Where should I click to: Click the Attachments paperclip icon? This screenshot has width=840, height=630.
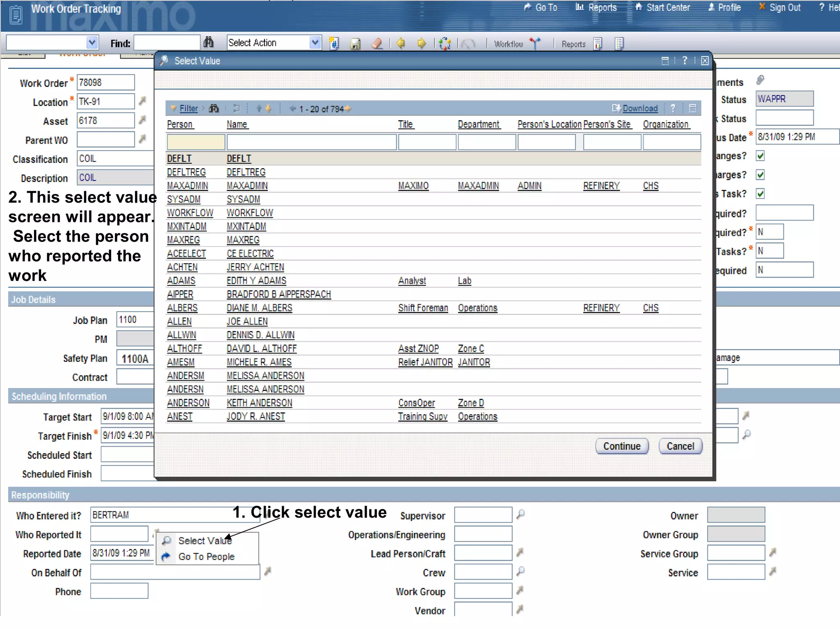760,80
